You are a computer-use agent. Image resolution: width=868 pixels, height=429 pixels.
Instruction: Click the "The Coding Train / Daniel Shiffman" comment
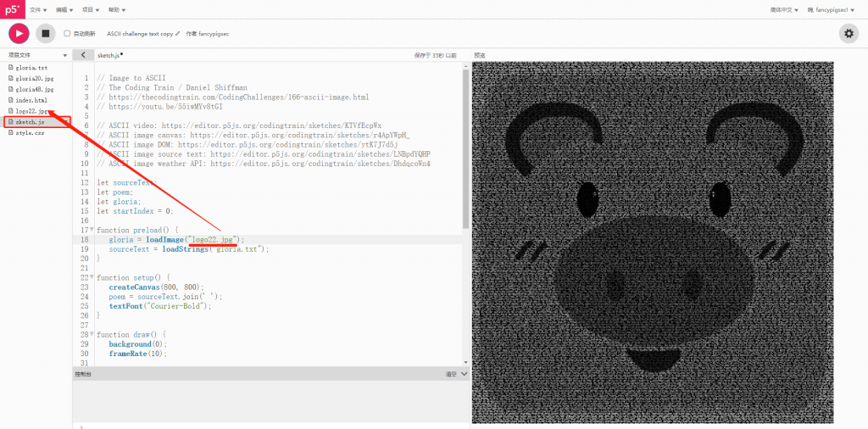[x=171, y=87]
